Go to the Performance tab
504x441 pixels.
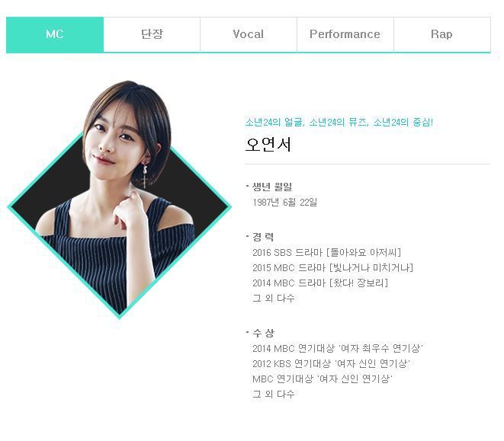[x=345, y=34]
